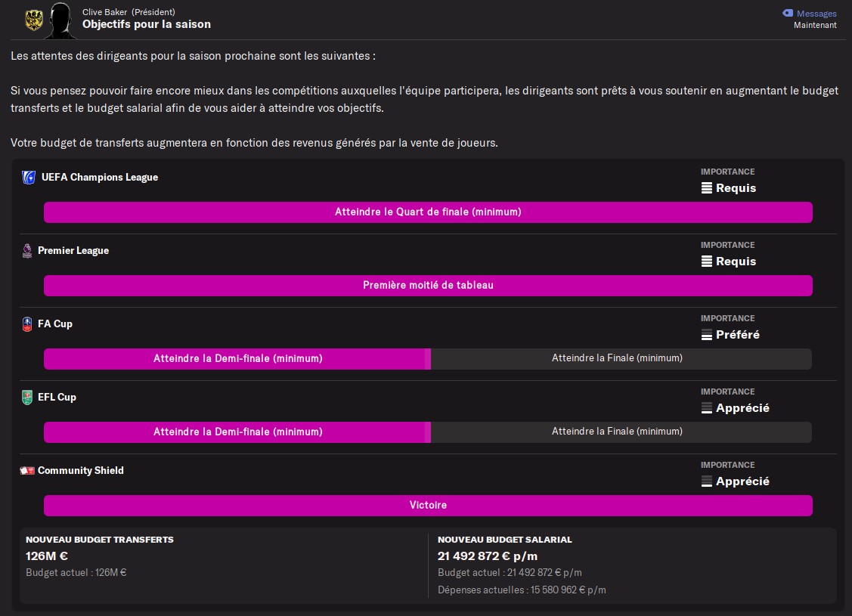
Task: Open FA Cup competition name
Action: click(x=55, y=323)
